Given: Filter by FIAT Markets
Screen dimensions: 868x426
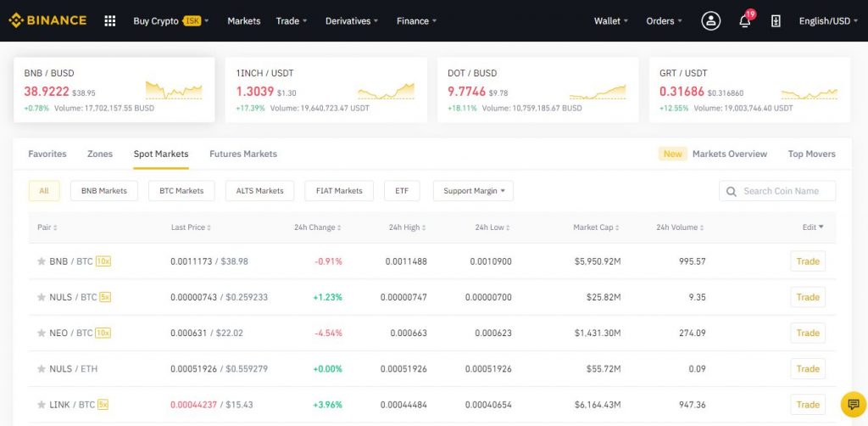Looking at the screenshot, I should (x=339, y=191).
